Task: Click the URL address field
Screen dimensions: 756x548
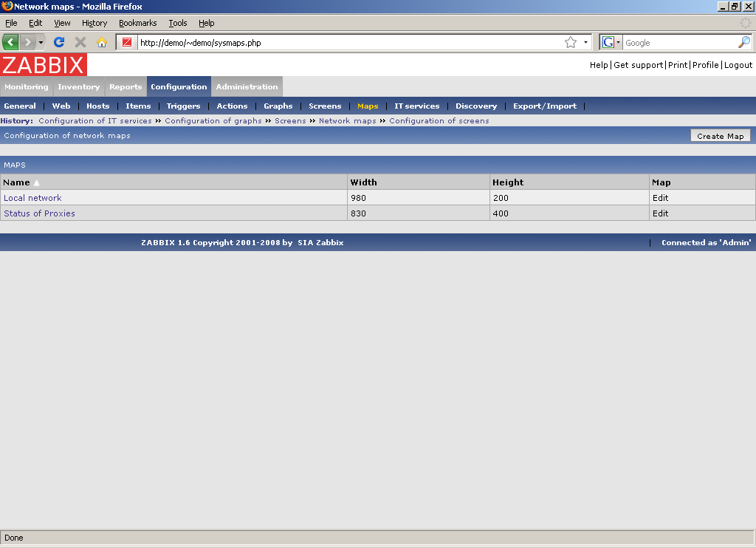Action: (351, 42)
